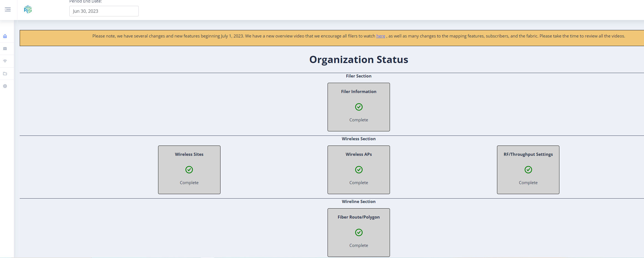644x258 pixels.
Task: Click Complete under Wireless APs
Action: point(359,183)
